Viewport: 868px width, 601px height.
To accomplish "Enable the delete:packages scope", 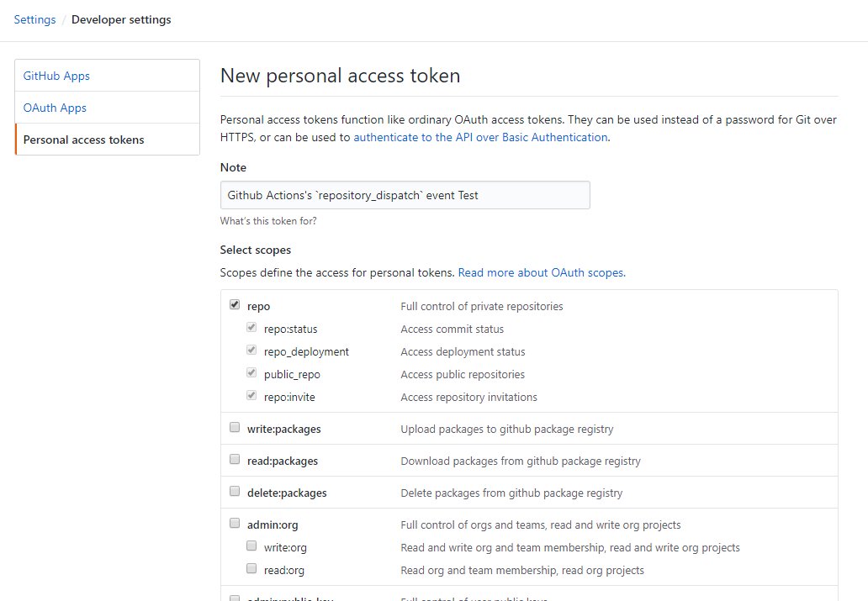I will click(235, 490).
